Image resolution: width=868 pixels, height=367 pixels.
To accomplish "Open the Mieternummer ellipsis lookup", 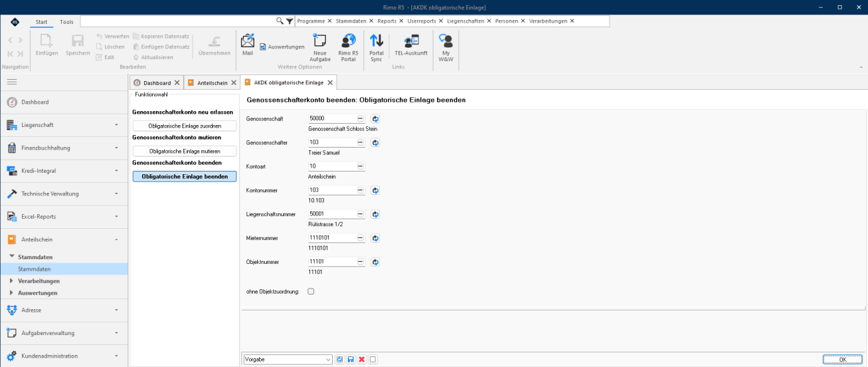I will pos(361,238).
